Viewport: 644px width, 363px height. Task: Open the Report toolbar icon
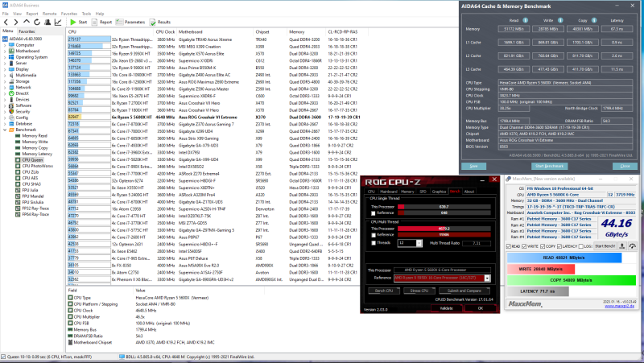(x=94, y=23)
